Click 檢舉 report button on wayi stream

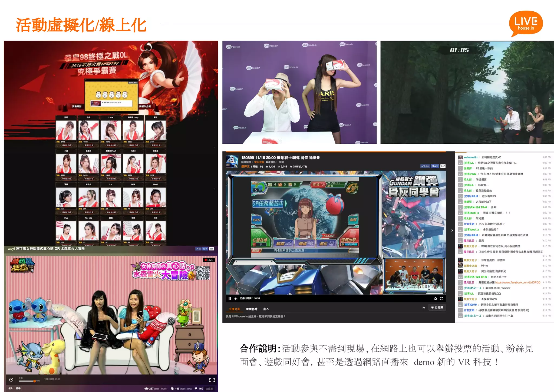18,388
